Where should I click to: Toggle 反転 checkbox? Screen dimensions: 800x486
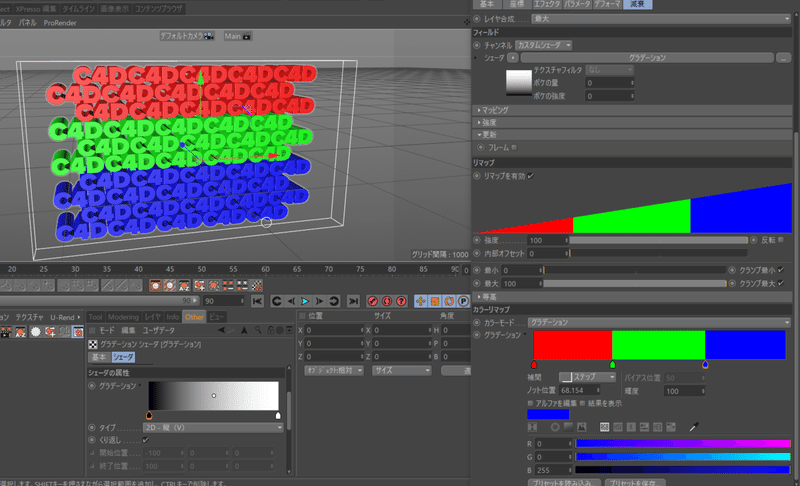(x=781, y=240)
